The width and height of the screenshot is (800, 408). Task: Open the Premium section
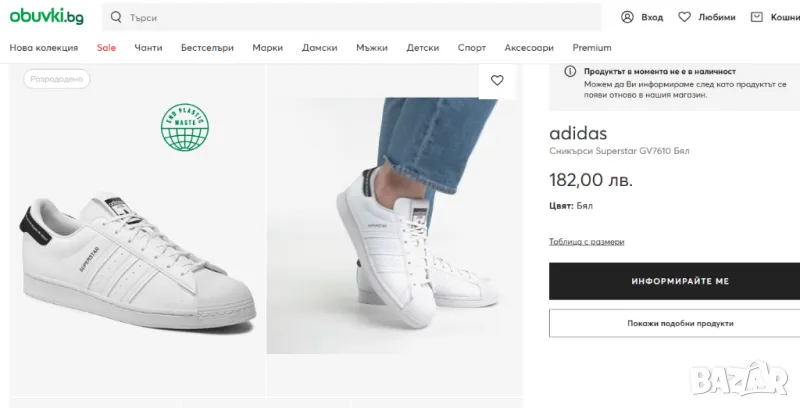pos(592,48)
